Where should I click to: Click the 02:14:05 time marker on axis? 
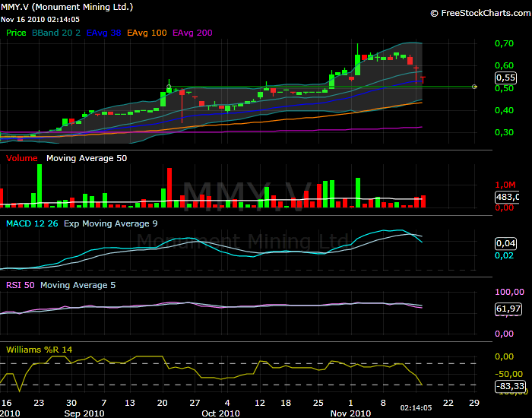click(416, 408)
